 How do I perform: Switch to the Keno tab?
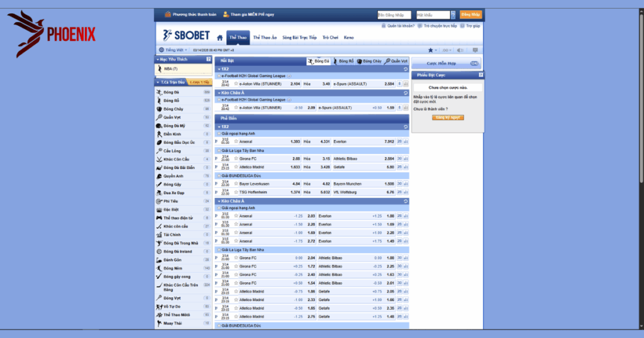[348, 37]
